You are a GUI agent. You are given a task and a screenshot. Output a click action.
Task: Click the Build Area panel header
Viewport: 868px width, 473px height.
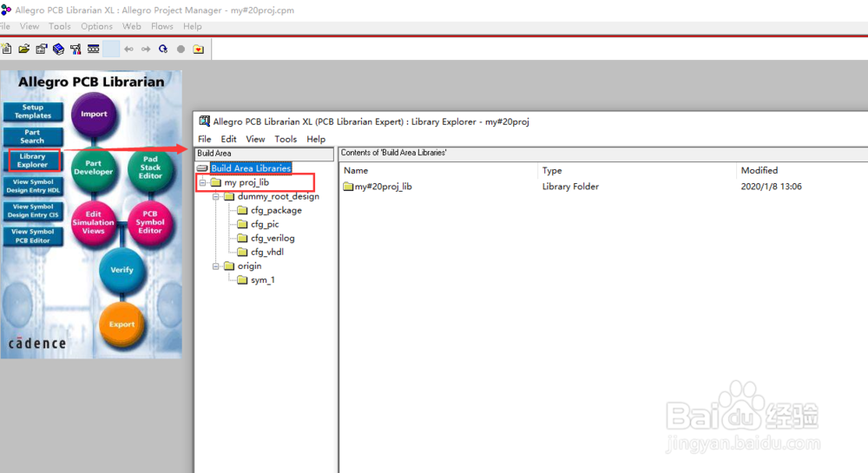coord(264,154)
